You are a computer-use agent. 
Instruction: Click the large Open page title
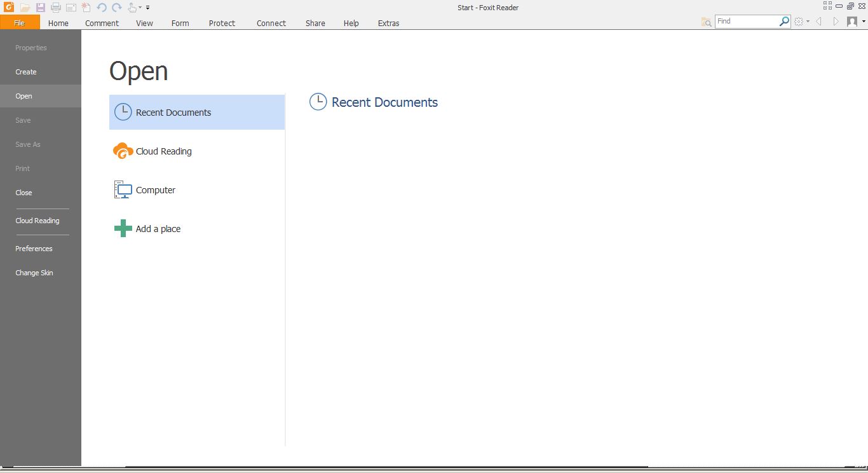click(139, 72)
